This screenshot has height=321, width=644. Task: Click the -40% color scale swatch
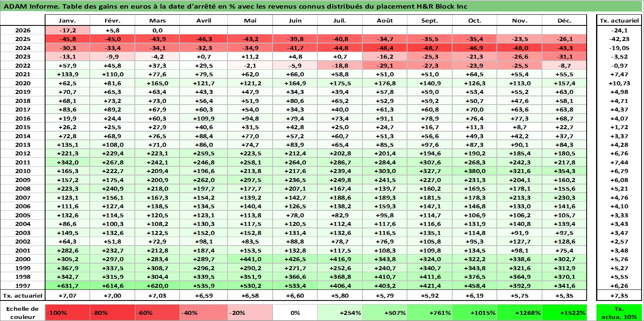coord(204,312)
